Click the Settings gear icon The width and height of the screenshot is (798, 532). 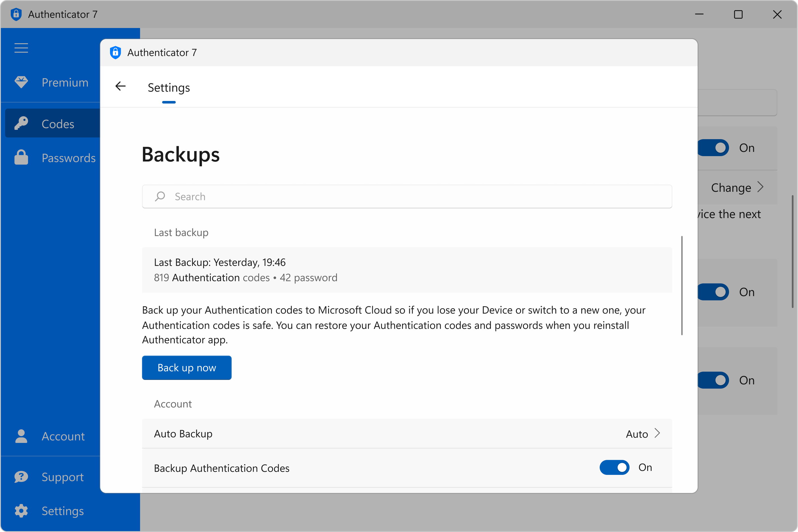(21, 511)
